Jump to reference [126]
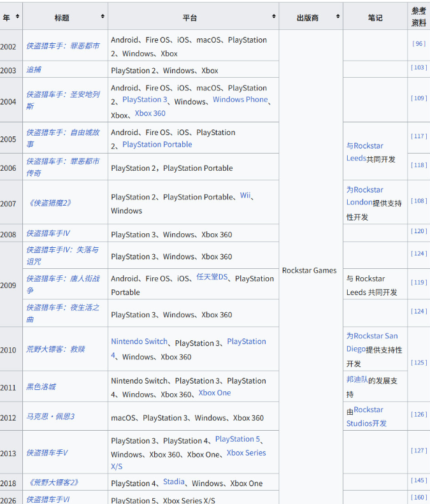Viewport: 430px width, 504px height. pos(419,414)
